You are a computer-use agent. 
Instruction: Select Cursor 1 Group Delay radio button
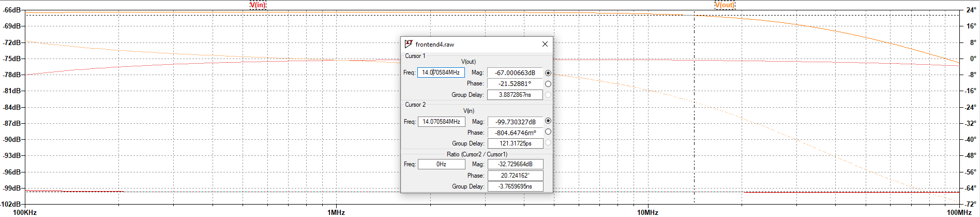548,95
